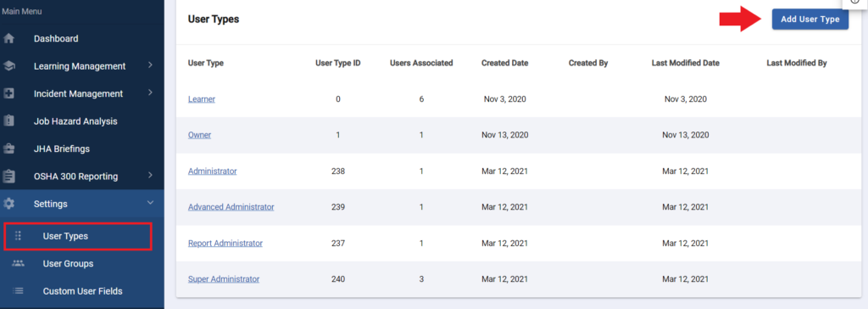The width and height of the screenshot is (868, 309).
Task: Click Learner's users associated count 6
Action: [421, 99]
